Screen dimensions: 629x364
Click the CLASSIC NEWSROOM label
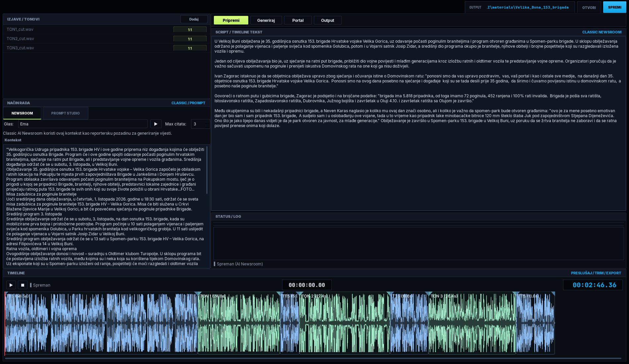pyautogui.click(x=602, y=32)
